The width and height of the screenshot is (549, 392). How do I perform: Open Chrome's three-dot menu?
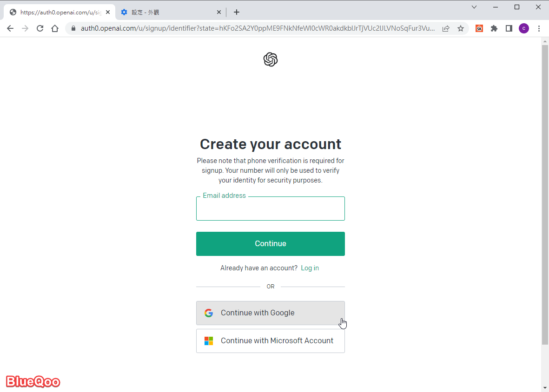pyautogui.click(x=539, y=28)
